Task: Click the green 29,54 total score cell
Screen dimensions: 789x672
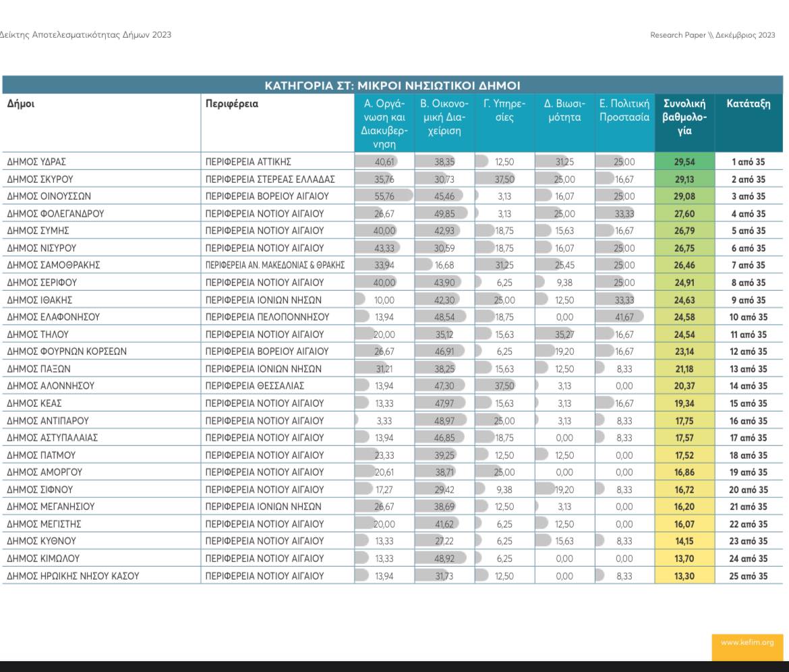Action: coord(684,162)
